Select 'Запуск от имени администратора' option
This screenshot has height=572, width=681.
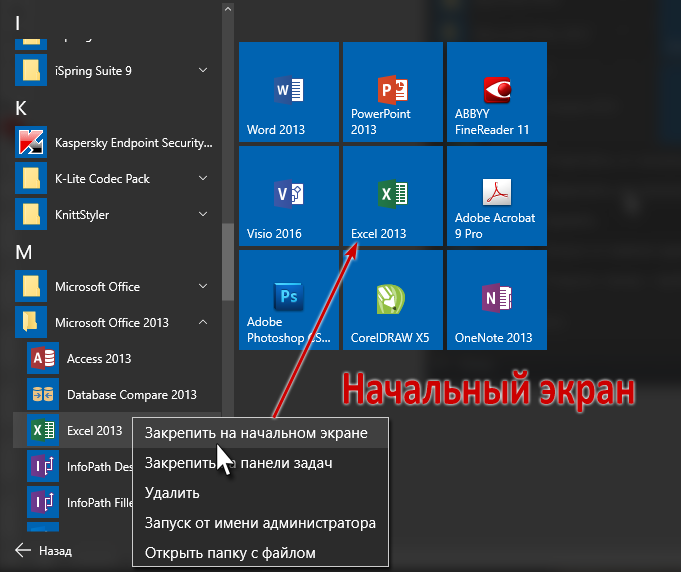[260, 523]
